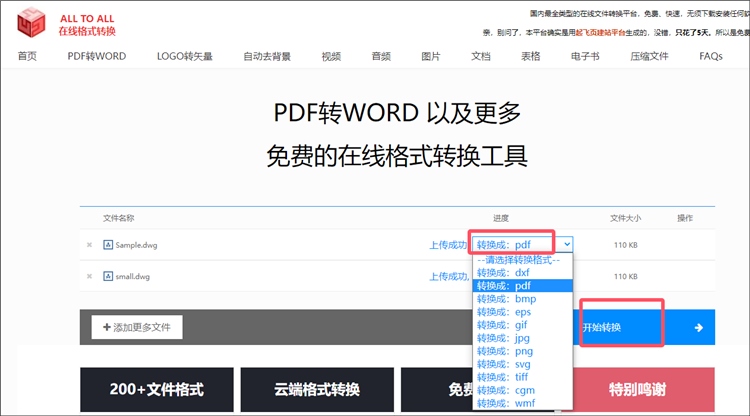This screenshot has height=416, width=750.
Task: Open the format dropdown for Sample.dwg
Action: (523, 244)
